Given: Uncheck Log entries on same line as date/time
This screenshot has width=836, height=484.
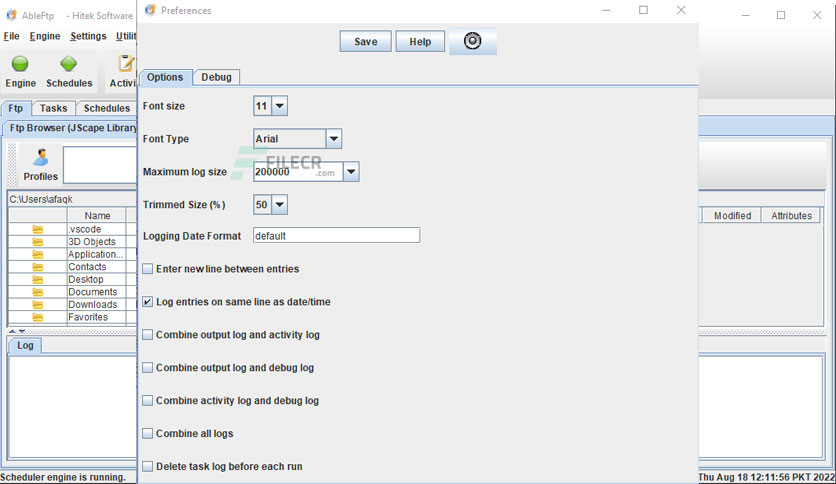Looking at the screenshot, I should tap(148, 302).
